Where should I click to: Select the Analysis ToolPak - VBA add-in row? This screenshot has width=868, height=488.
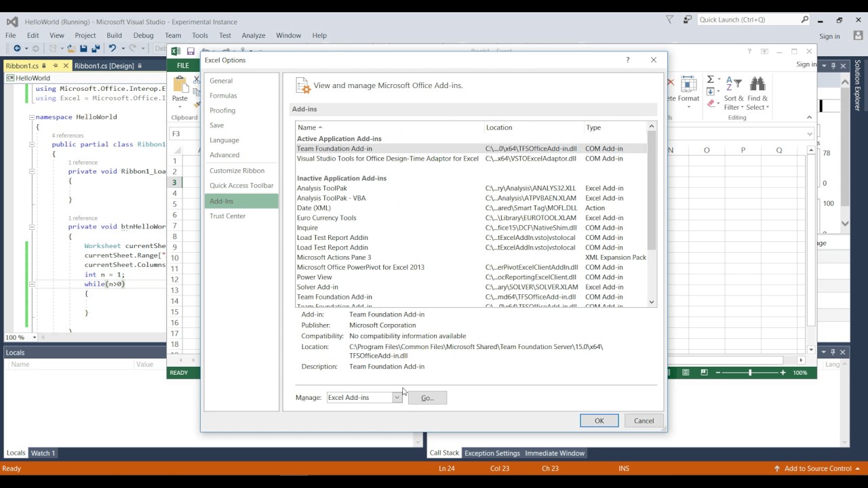pyautogui.click(x=471, y=198)
